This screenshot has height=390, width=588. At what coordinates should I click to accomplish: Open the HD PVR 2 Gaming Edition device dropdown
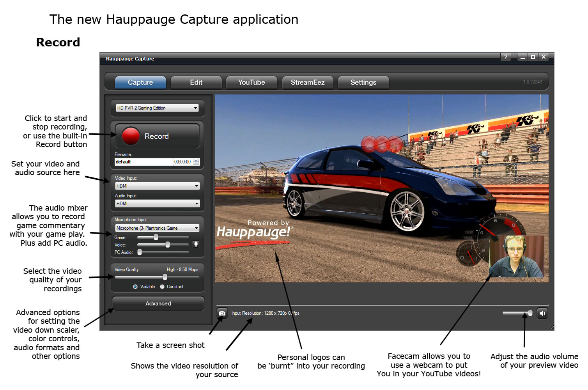pos(157,108)
